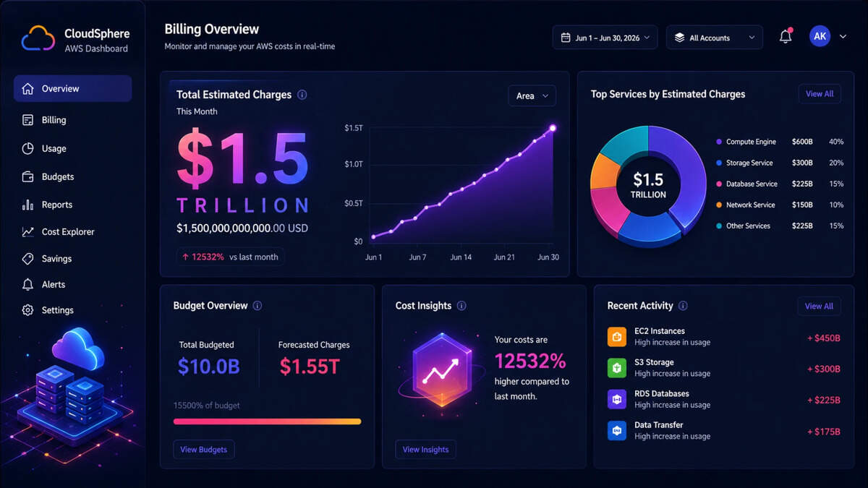Open the info icon beside Total Estimated Charges
Screen dimensions: 868x488
click(x=302, y=95)
